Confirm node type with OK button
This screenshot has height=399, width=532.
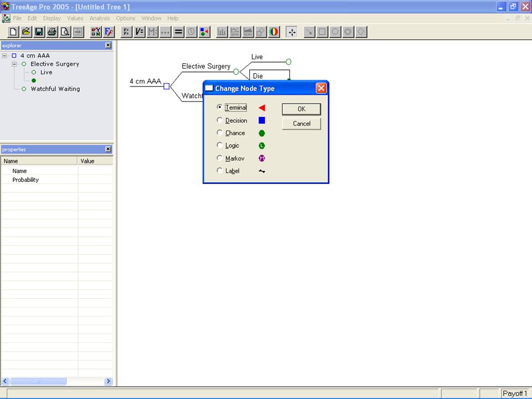tap(301, 109)
